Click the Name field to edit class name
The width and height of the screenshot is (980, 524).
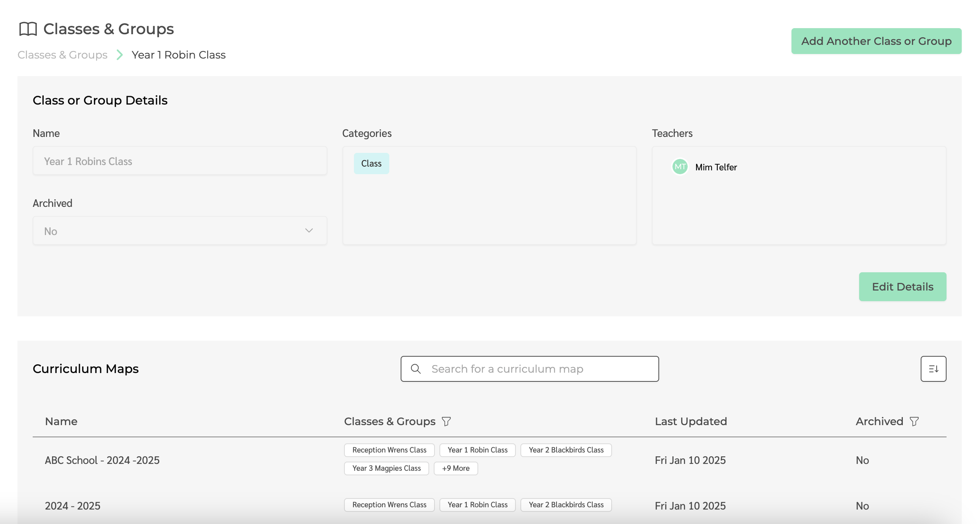pyautogui.click(x=179, y=161)
